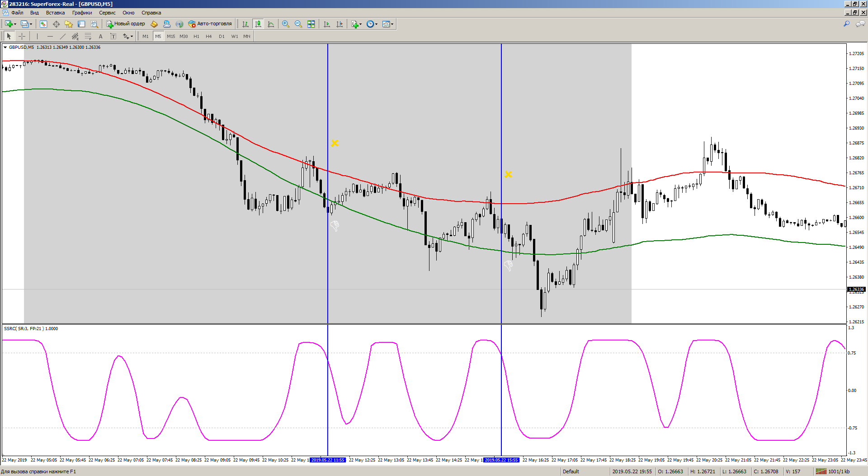Image resolution: width=868 pixels, height=476 pixels.
Task: Toggle Chart Shift from right border
Action: tap(340, 24)
